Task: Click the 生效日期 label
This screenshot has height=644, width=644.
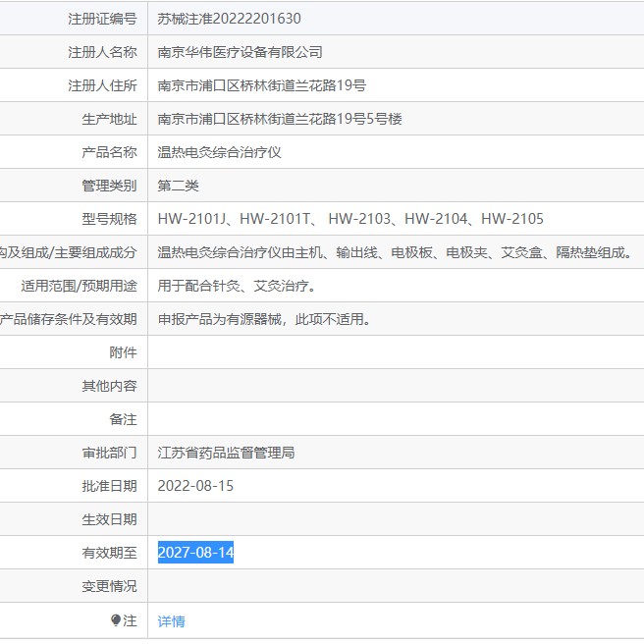Action: click(x=109, y=519)
